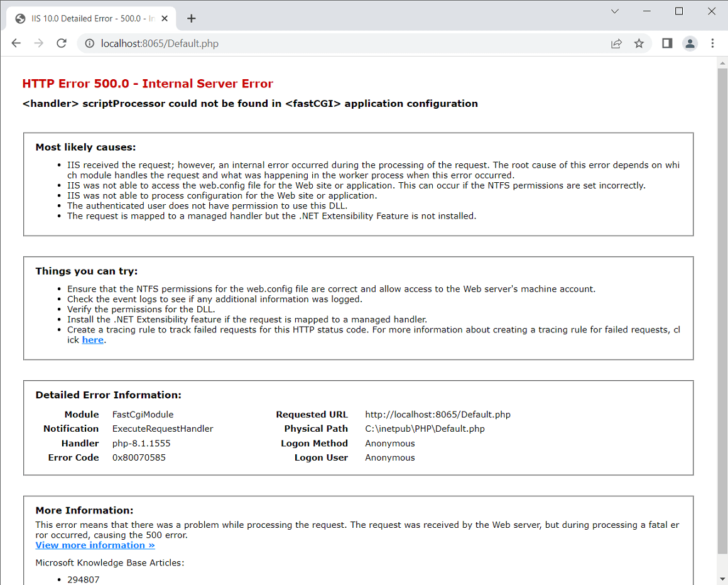This screenshot has width=728, height=585.
Task: Open the user profile avatar
Action: (x=690, y=43)
